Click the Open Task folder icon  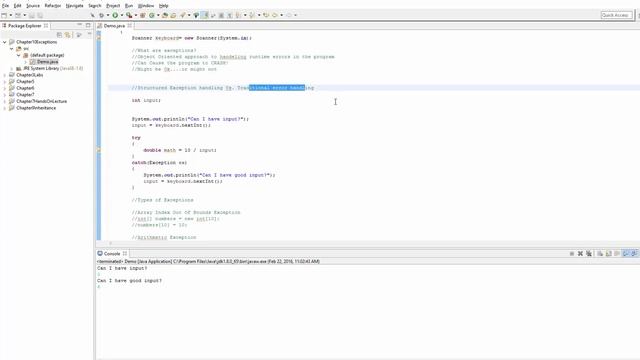(173, 15)
